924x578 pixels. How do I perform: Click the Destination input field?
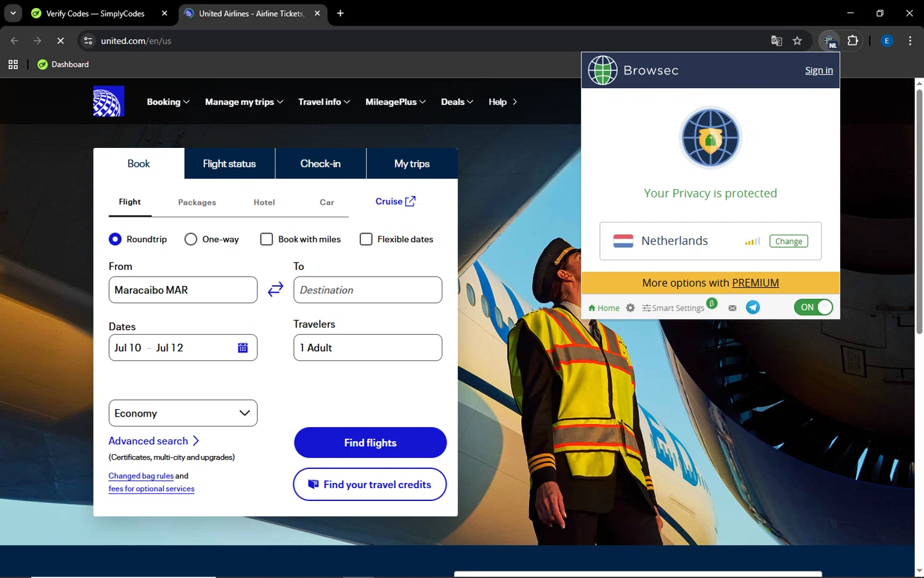click(368, 290)
